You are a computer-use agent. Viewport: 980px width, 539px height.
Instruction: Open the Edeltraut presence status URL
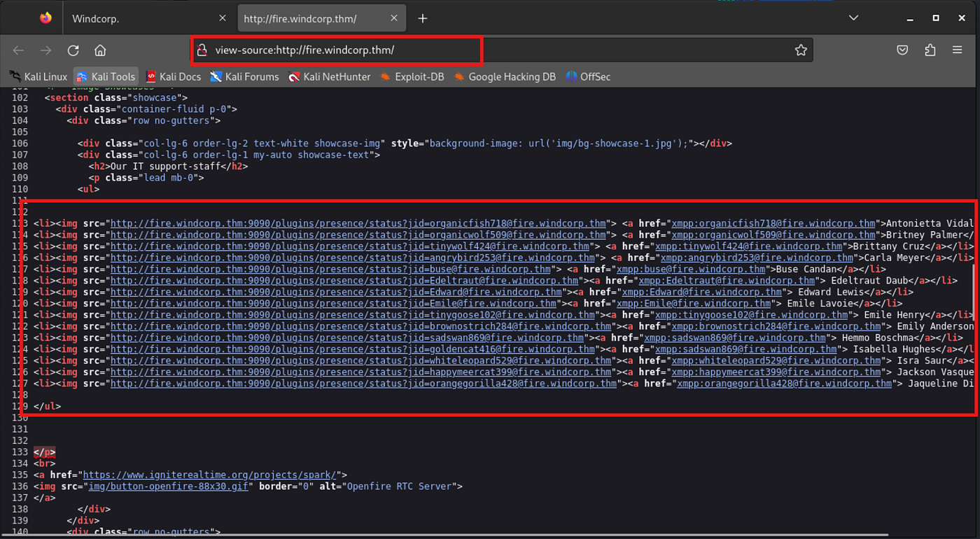click(344, 281)
